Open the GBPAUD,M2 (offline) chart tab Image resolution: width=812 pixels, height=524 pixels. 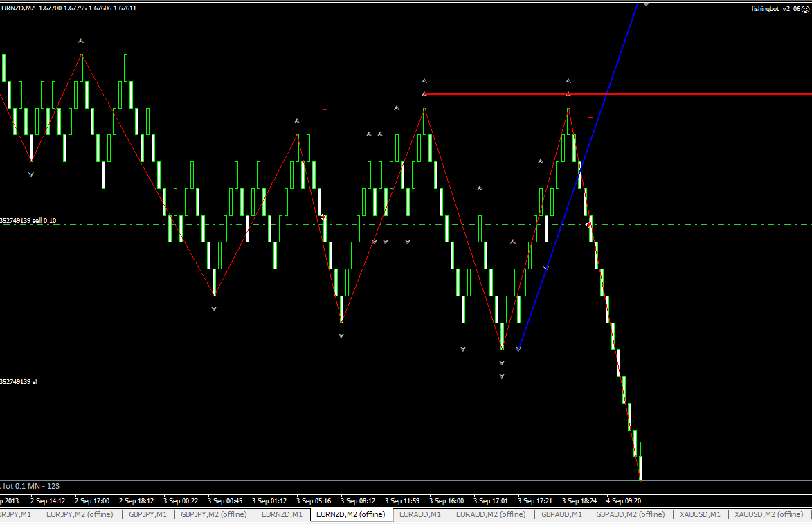(x=630, y=514)
